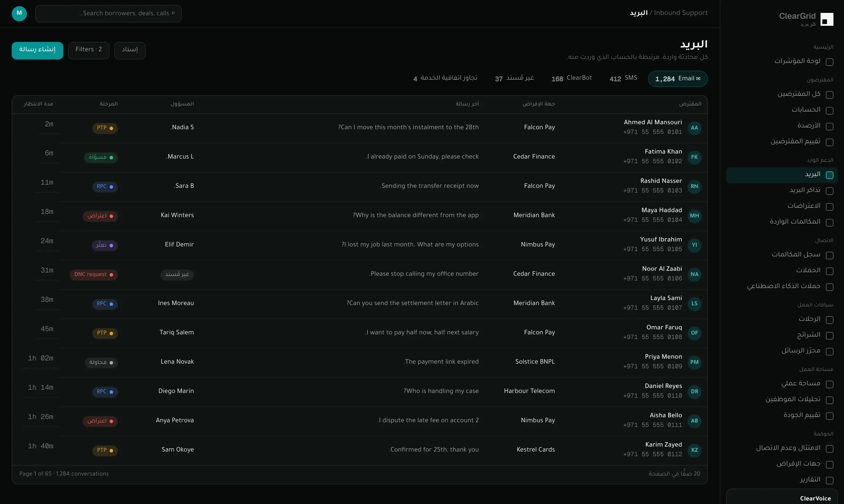Click the icon beside المكالمات الواردة
The image size is (844, 504).
[x=829, y=222]
